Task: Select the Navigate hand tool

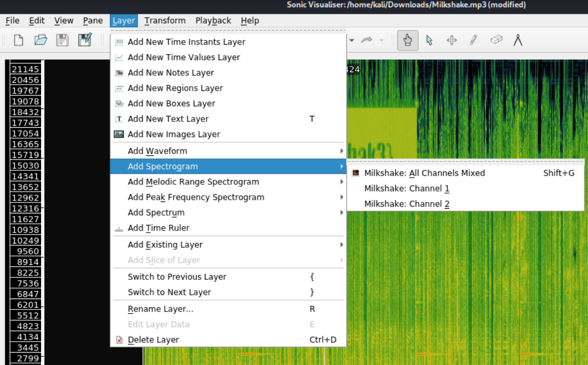Action: tap(408, 40)
